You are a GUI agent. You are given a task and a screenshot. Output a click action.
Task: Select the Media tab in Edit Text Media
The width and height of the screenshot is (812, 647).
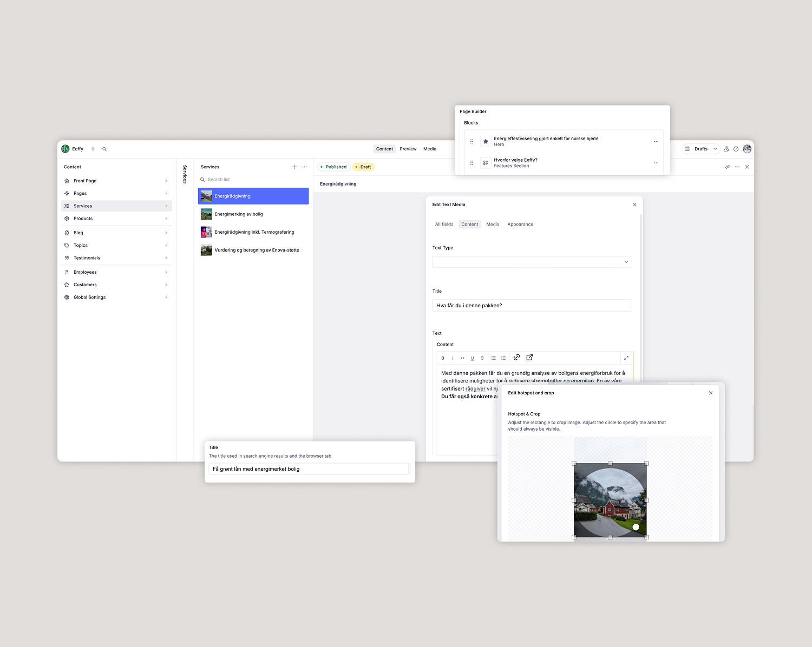click(x=493, y=225)
